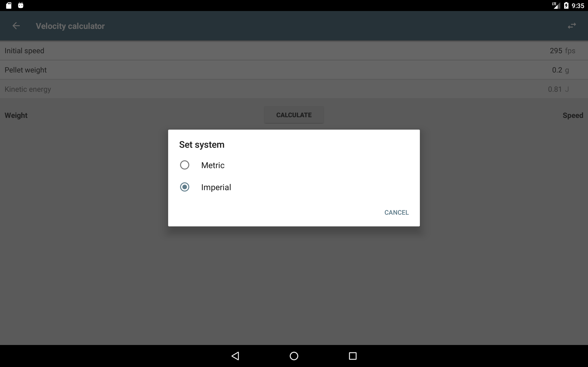Choose the Imperial option label
Viewport: 588px width, 367px height.
216,187
